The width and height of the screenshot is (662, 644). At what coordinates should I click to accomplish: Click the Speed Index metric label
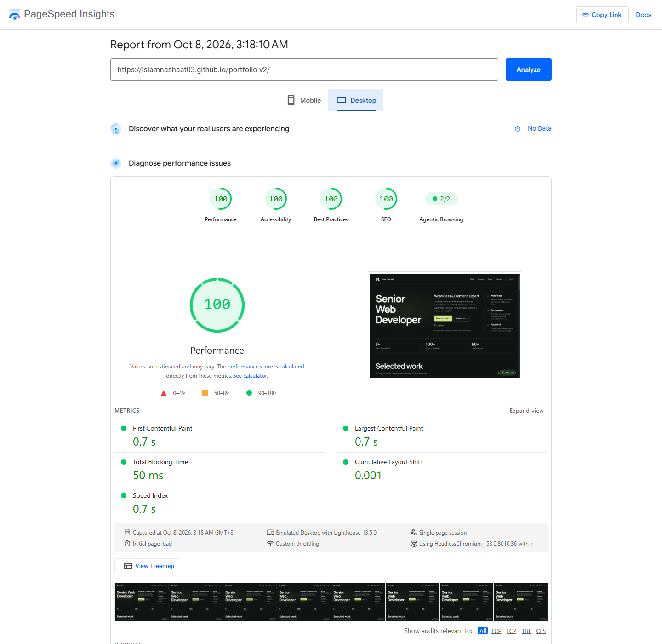pyautogui.click(x=150, y=495)
